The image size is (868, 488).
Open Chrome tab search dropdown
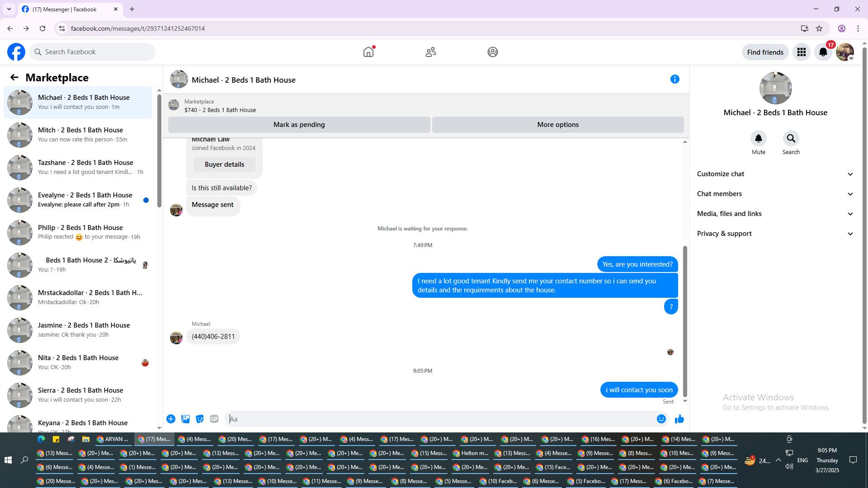(x=9, y=9)
